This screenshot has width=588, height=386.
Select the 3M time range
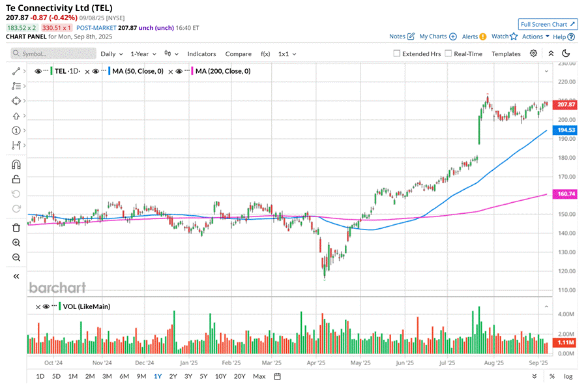107,376
